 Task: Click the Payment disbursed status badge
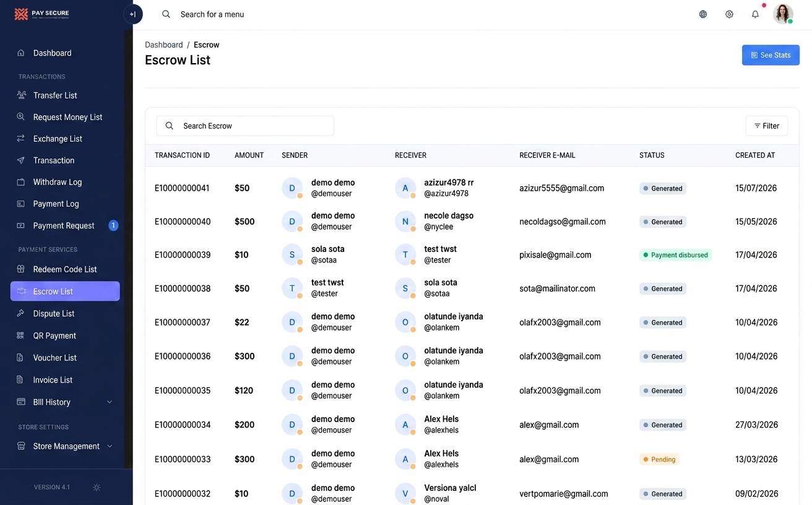coord(675,255)
